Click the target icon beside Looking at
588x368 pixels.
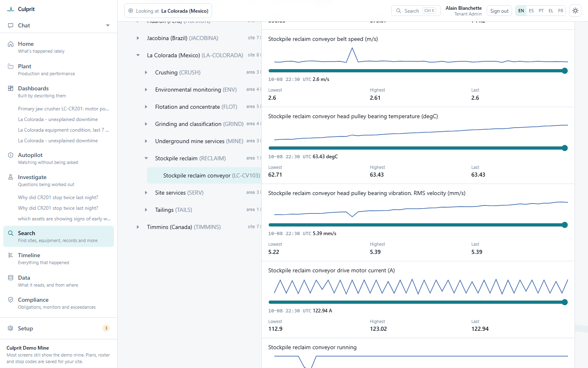[131, 11]
